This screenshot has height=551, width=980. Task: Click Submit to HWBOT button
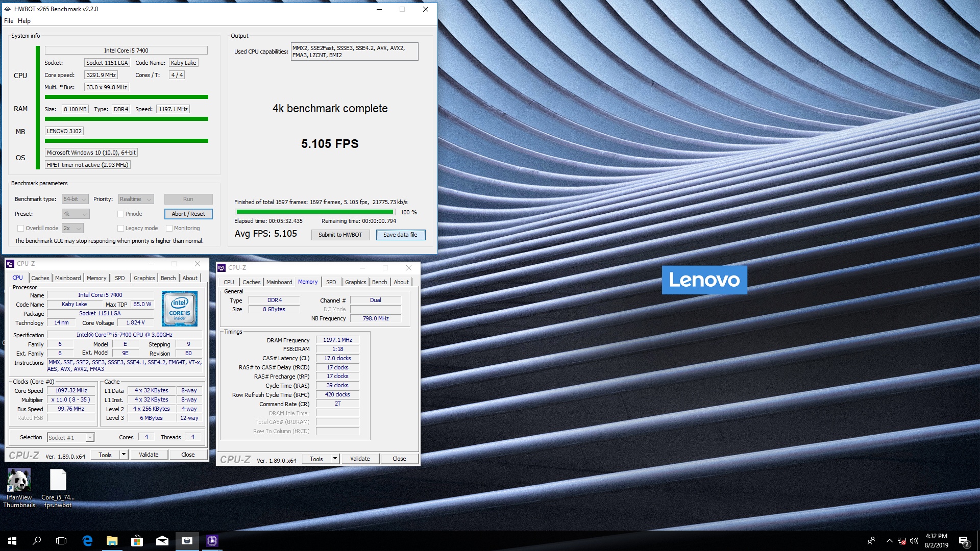pos(340,235)
